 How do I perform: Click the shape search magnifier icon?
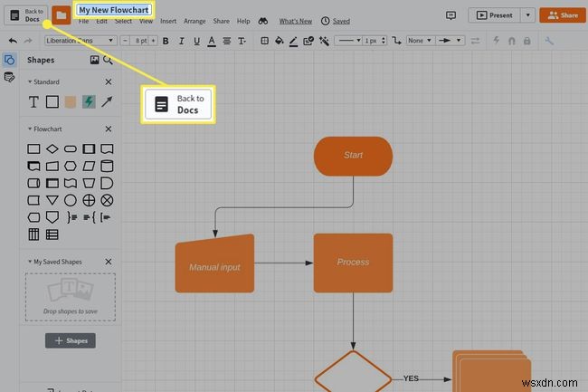108,60
